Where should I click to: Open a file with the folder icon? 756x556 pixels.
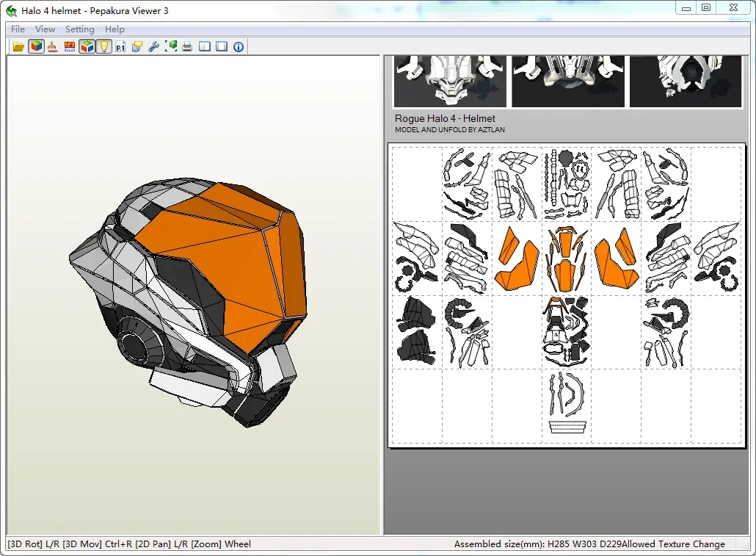(18, 47)
